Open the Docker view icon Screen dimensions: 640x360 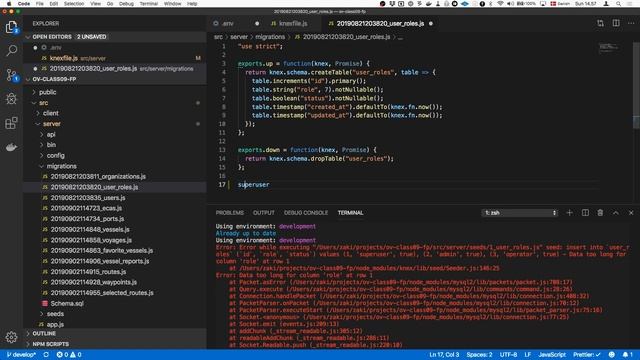pyautogui.click(x=11, y=147)
